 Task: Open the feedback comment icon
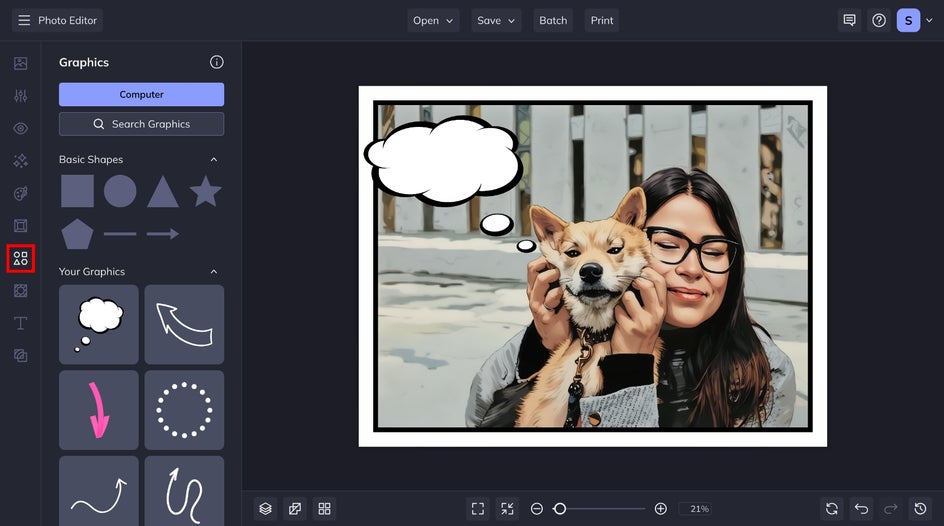click(849, 20)
